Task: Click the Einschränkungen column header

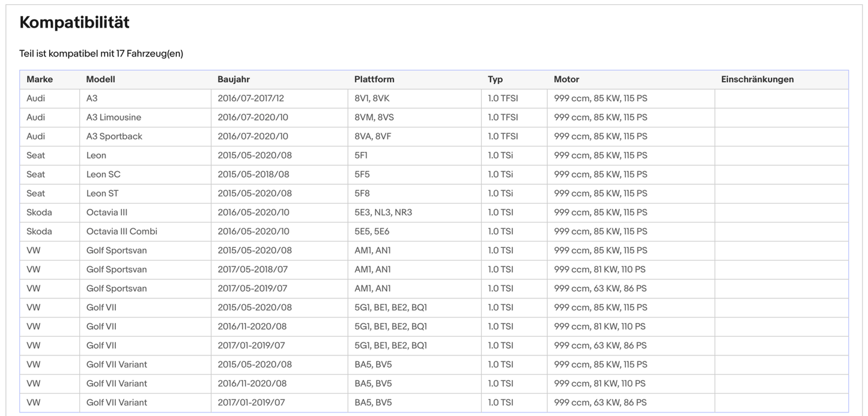Action: [x=757, y=79]
